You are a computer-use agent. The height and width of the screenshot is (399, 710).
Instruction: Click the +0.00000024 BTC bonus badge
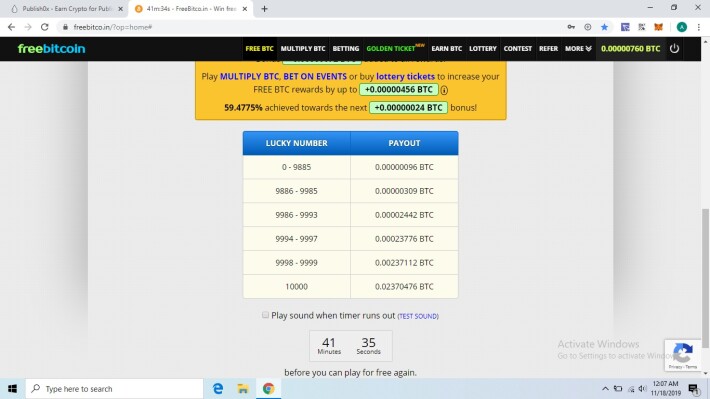408,108
